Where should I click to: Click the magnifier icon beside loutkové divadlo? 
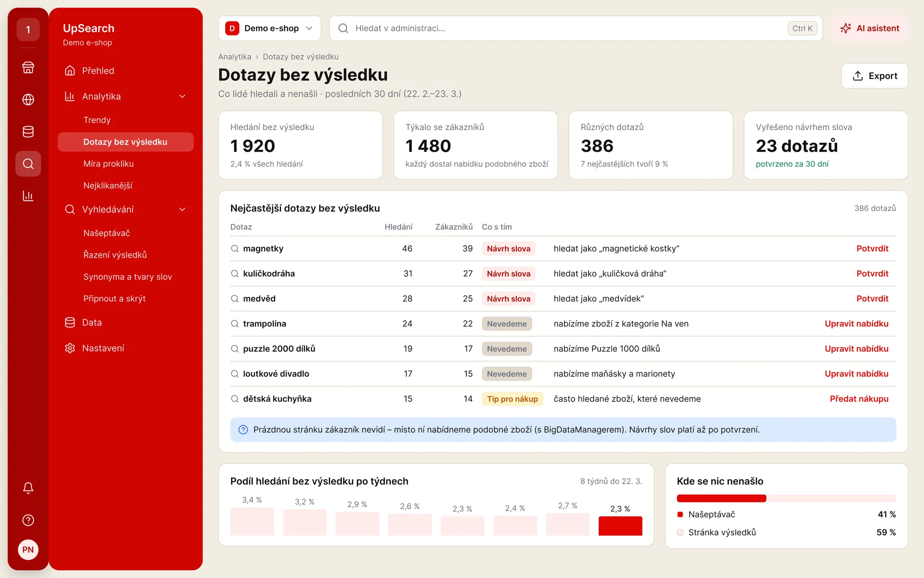(235, 374)
